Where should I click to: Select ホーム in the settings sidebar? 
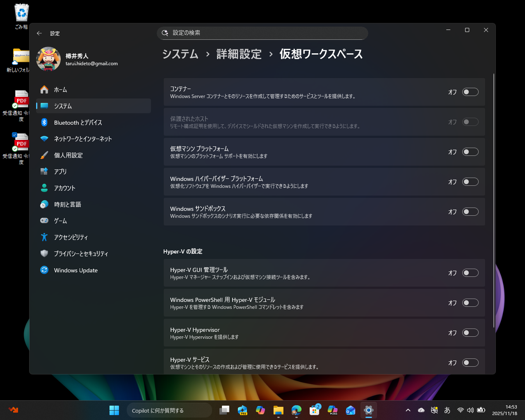pos(60,89)
